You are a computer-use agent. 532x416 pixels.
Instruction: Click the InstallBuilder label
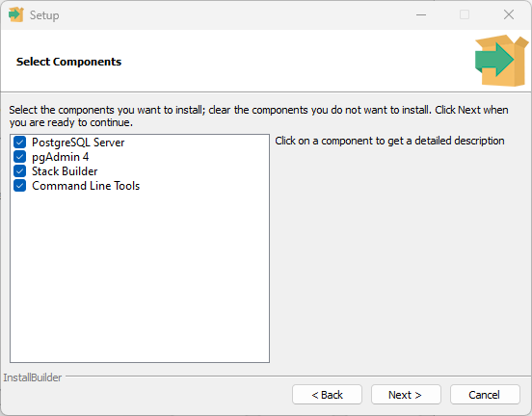[33, 377]
